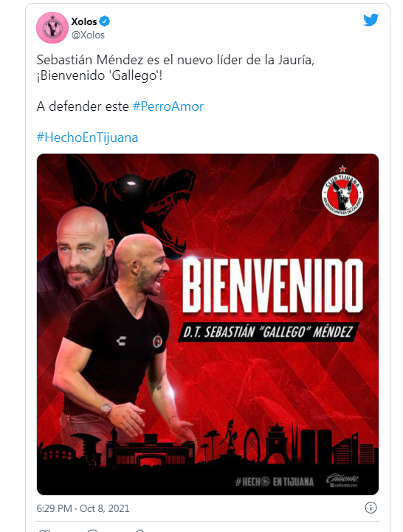Screen dimensions: 403x532
Task: Click the D.T. Sebastián "Gallego" Méndez banner
Action: [268, 332]
